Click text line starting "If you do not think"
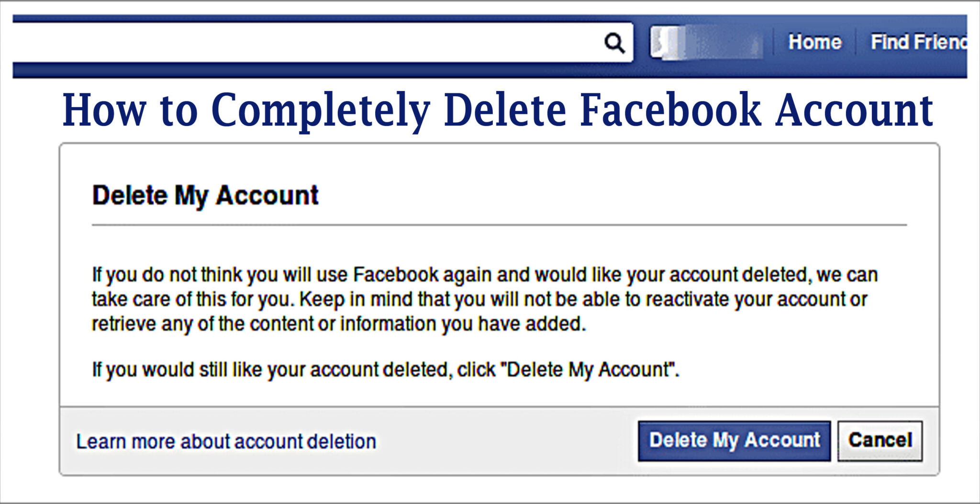The width and height of the screenshot is (980, 504). coord(484,275)
